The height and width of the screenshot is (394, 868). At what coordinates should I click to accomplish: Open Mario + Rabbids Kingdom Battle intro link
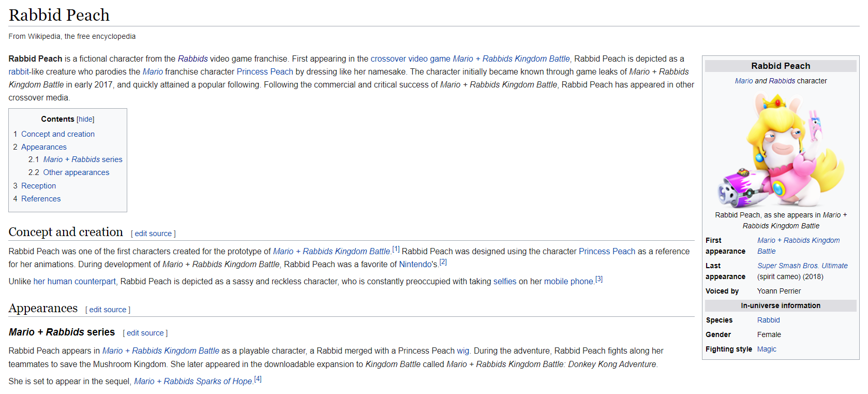[x=511, y=59]
